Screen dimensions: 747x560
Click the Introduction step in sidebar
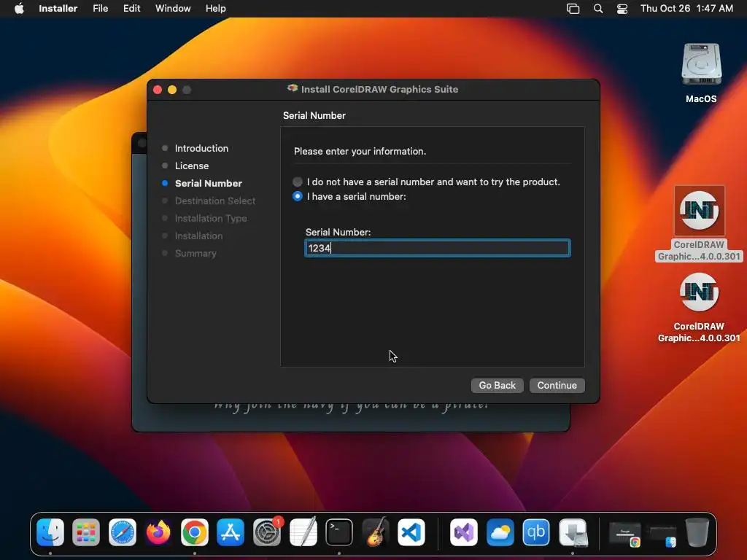coord(201,148)
